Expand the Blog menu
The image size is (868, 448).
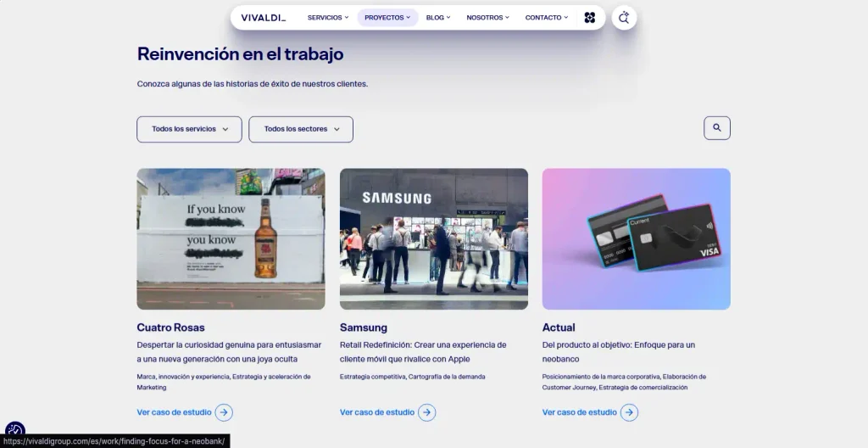coord(438,18)
